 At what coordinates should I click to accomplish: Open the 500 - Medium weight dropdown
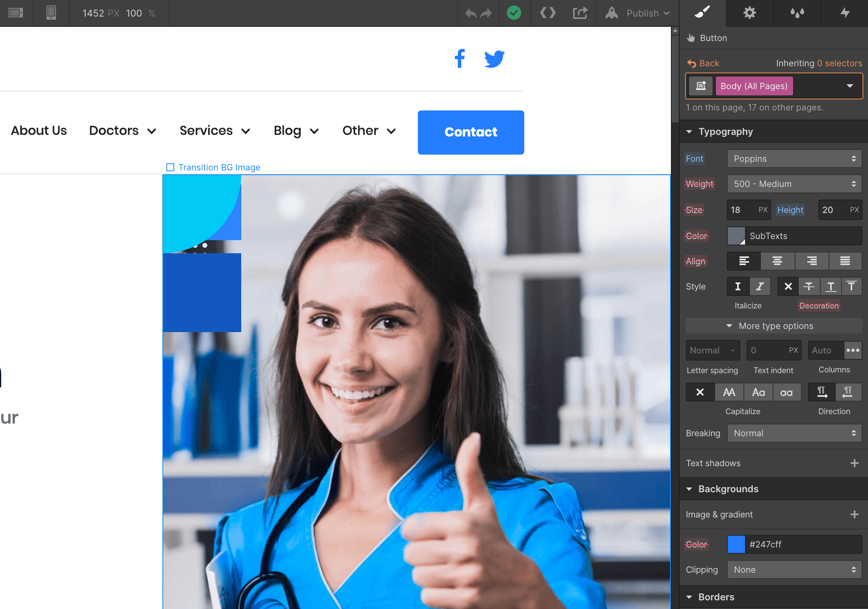click(794, 184)
